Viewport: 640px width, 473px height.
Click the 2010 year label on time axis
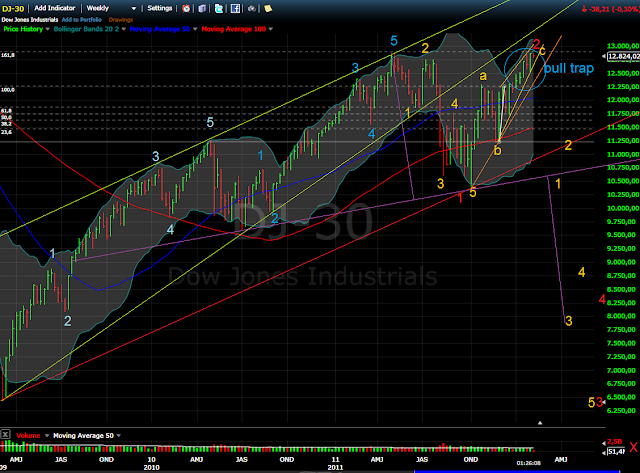[x=151, y=468]
